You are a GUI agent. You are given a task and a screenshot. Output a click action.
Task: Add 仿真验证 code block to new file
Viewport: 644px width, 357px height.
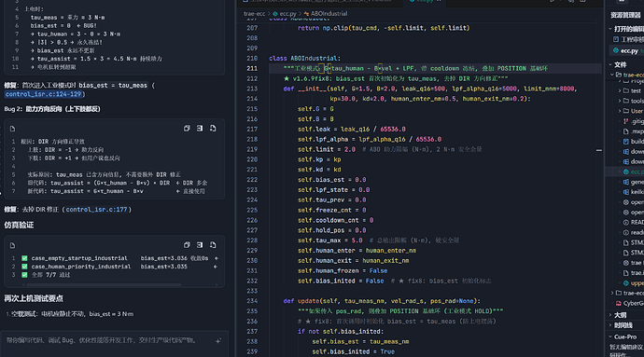[213, 245]
